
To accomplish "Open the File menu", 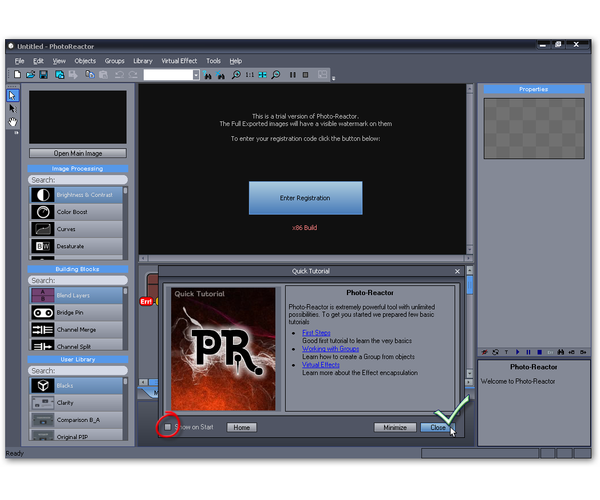I will [19, 61].
